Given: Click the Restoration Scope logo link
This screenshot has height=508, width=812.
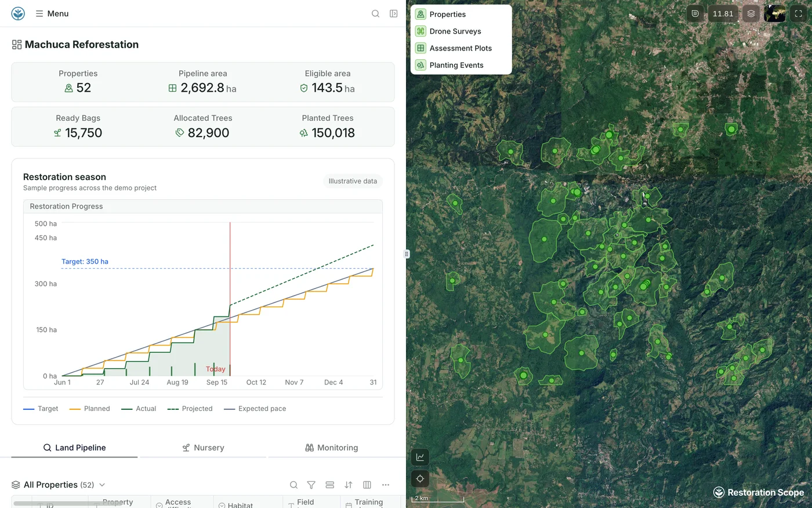Looking at the screenshot, I should pyautogui.click(x=759, y=492).
